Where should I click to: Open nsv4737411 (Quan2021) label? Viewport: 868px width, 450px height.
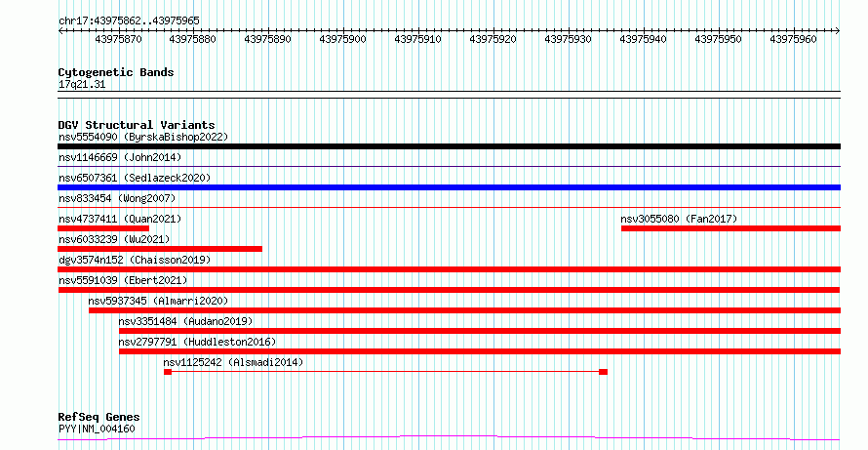pos(120,219)
